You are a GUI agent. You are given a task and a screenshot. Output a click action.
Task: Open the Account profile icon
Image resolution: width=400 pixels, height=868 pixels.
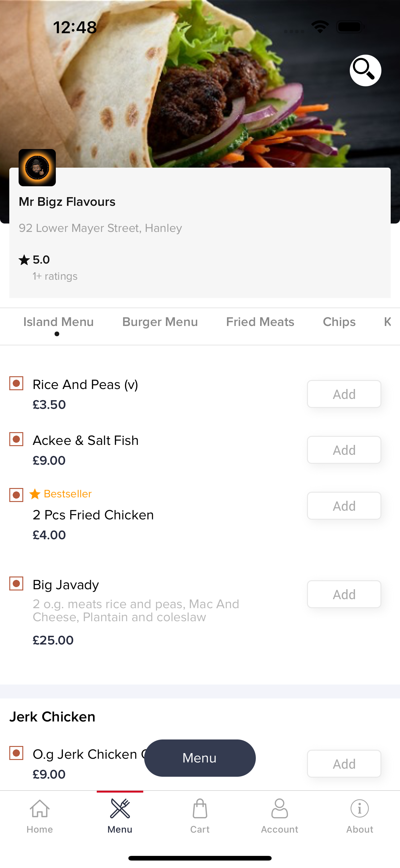point(280,808)
